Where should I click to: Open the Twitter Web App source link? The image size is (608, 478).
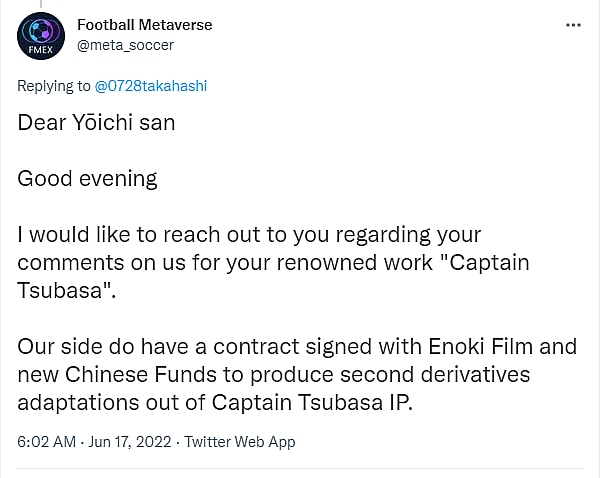coord(239,441)
